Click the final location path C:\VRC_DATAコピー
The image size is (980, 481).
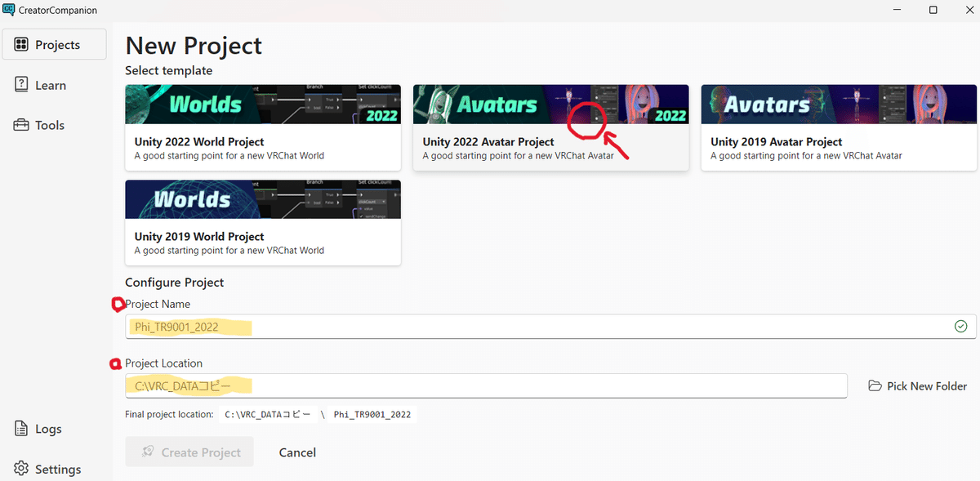pyautogui.click(x=268, y=414)
